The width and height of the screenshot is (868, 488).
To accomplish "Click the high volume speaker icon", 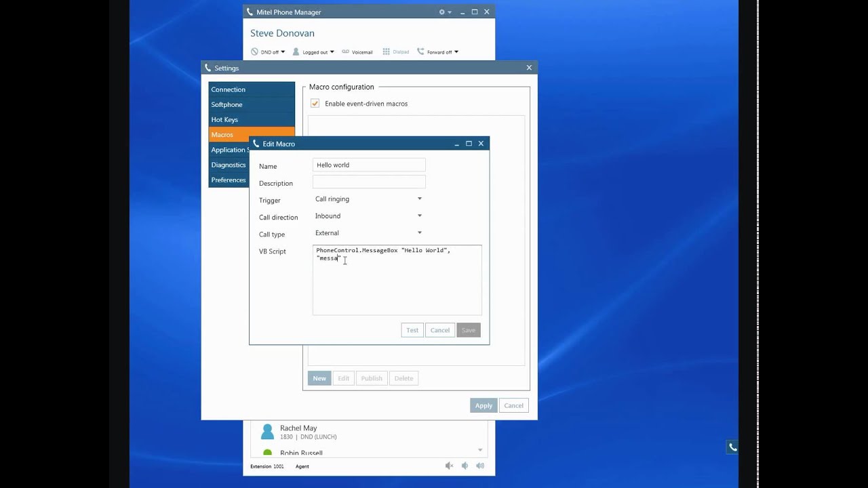I will coord(480,466).
